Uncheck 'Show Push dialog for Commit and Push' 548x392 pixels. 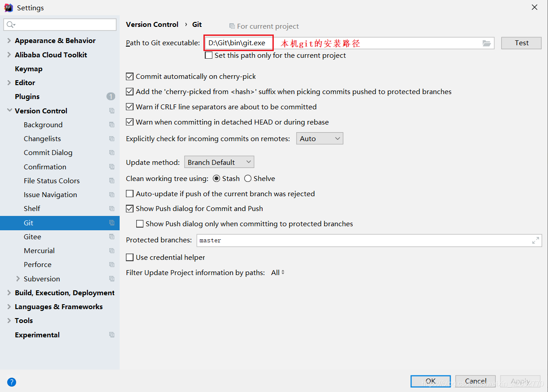tap(130, 209)
